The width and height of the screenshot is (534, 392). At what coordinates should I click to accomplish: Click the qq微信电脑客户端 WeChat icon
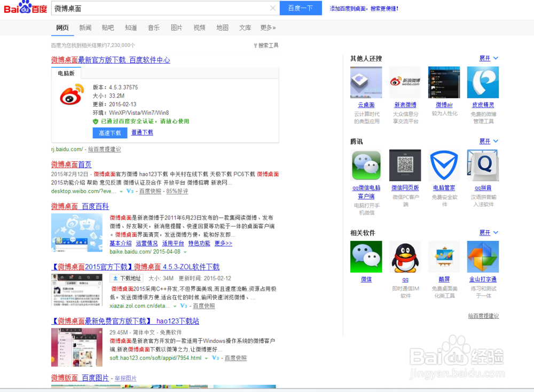[x=366, y=165]
